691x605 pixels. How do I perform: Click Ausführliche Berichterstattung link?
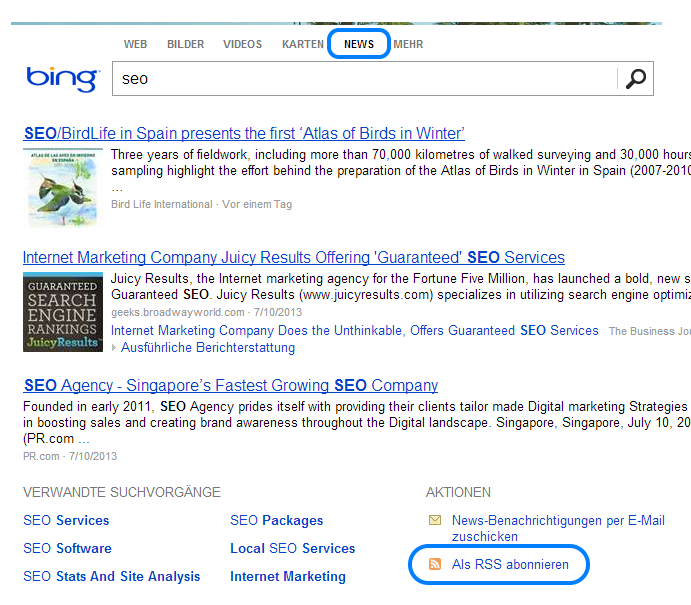[208, 348]
